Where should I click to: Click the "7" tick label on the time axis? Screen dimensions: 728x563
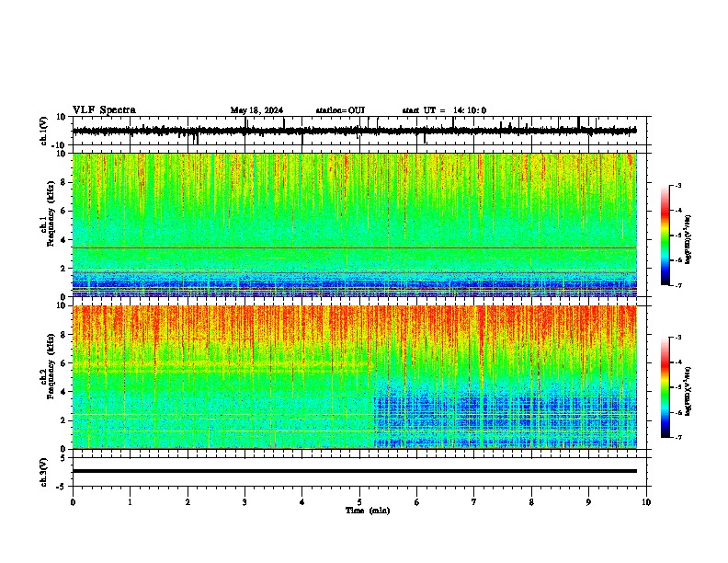tap(474, 502)
